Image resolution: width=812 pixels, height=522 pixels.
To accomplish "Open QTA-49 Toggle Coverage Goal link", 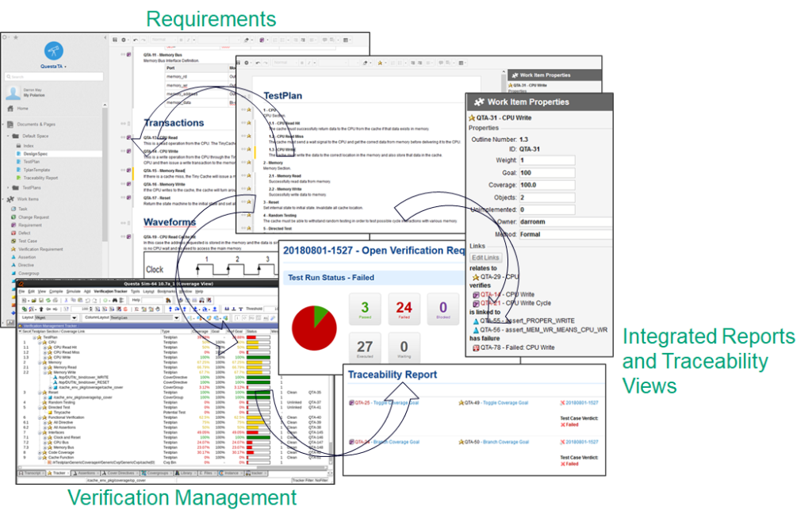I will [x=496, y=403].
